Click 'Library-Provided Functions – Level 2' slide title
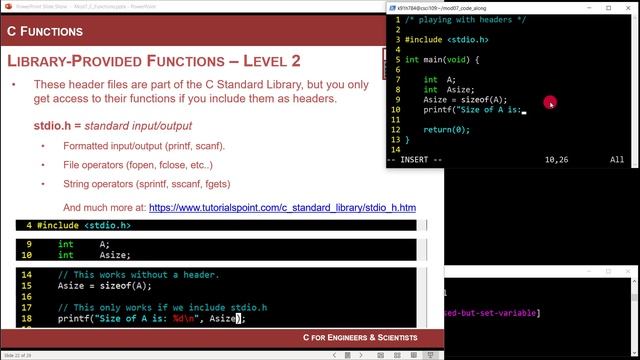 click(x=154, y=61)
